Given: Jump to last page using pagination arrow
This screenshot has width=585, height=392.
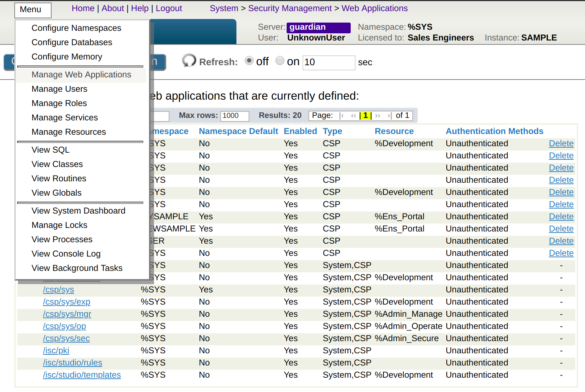Looking at the screenshot, I should [x=389, y=116].
